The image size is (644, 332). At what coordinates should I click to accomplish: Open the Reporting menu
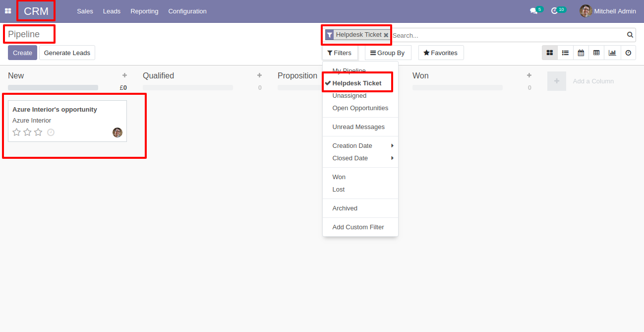[x=144, y=11]
